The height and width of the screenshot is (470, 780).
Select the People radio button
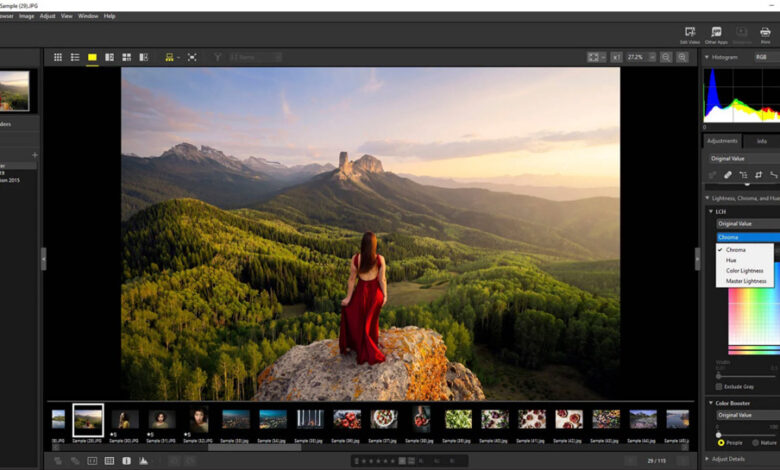pyautogui.click(x=721, y=441)
